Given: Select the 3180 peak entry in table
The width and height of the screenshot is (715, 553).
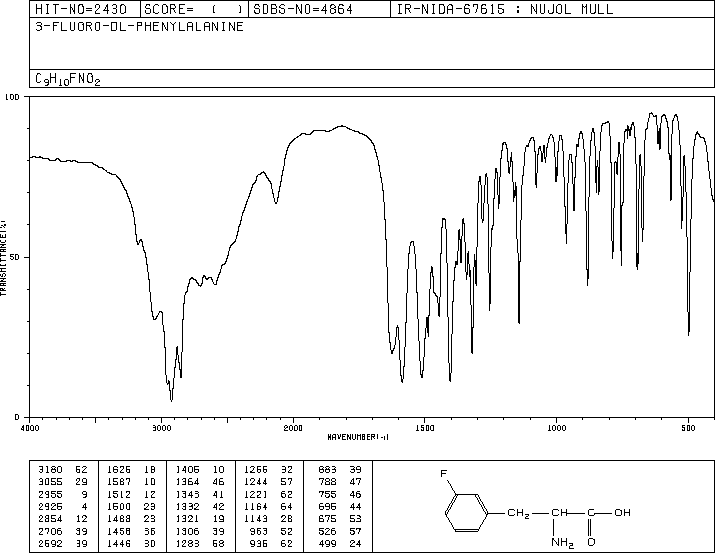Looking at the screenshot, I should pyautogui.click(x=63, y=470).
